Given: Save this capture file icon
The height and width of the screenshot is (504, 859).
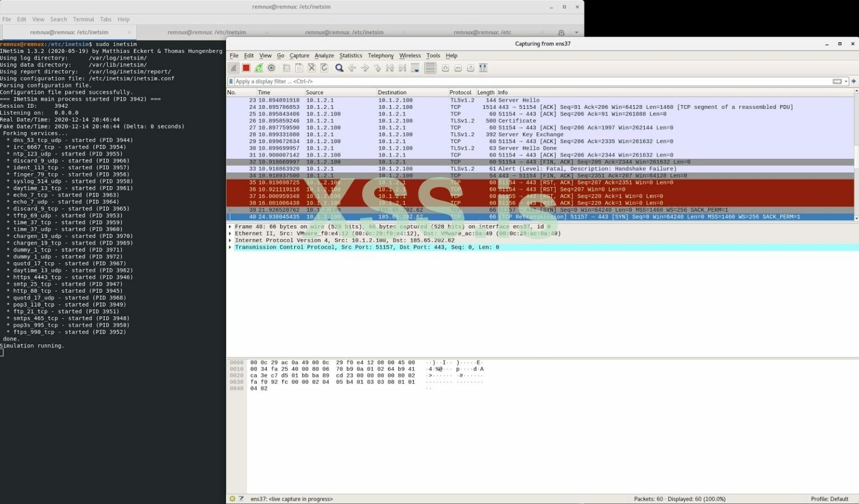Looking at the screenshot, I should [299, 68].
